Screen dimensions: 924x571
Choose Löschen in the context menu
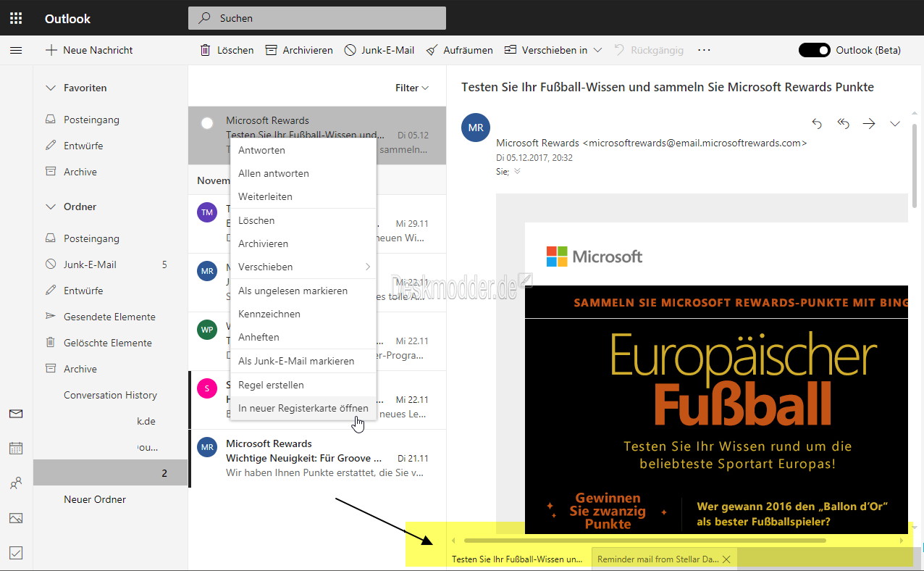pos(303,220)
